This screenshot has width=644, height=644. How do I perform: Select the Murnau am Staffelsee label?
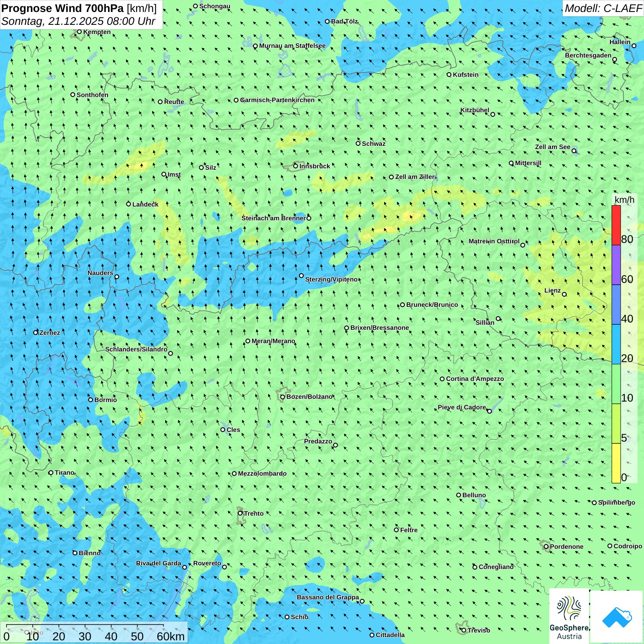tap(292, 46)
